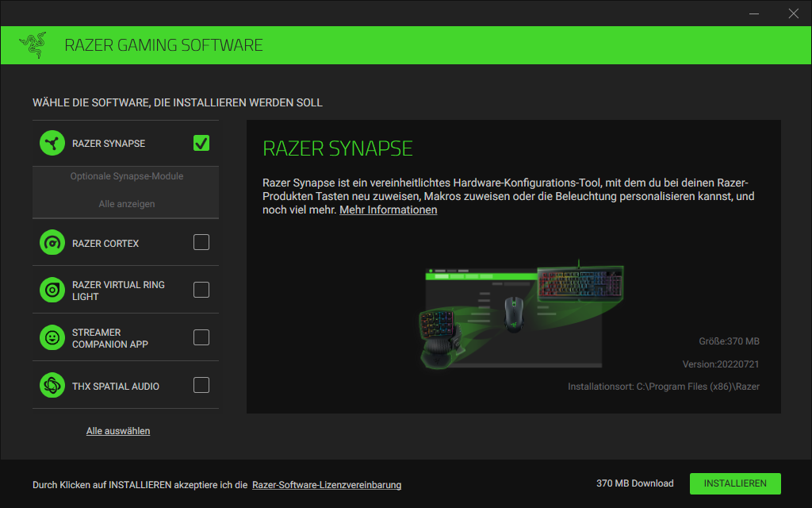Viewport: 812px width, 508px height.
Task: Select THX SPATIAL AUDIO label
Action: (116, 387)
